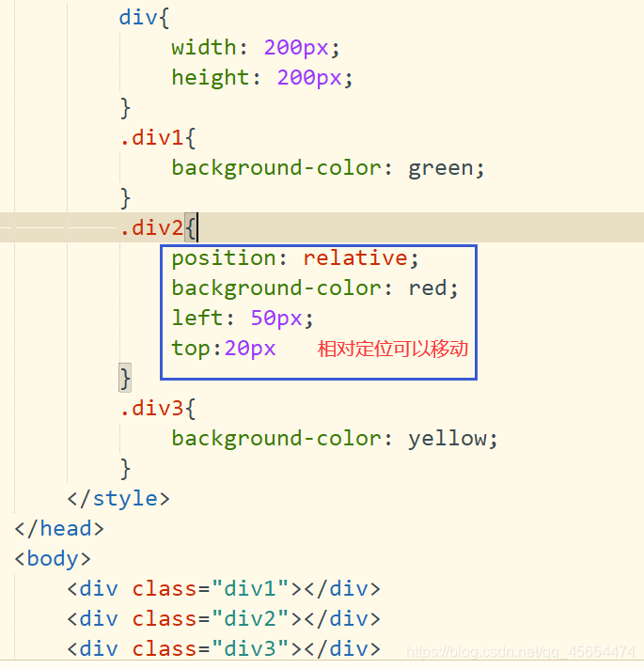Click the opening '<body>' tag
The height and width of the screenshot is (669, 644).
click(53, 559)
